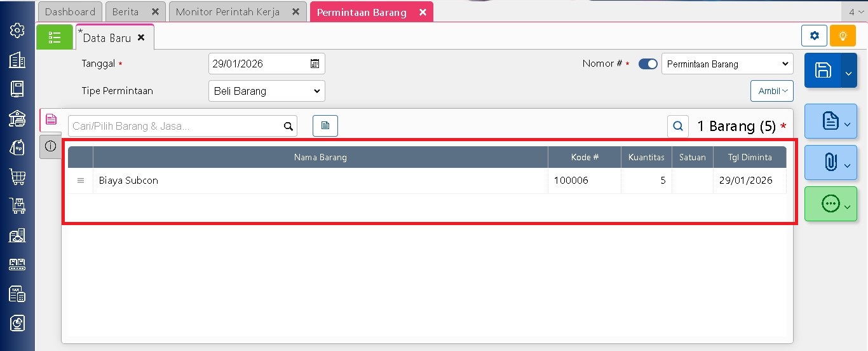Switch to the Monitor Perintah Kerja tab
The height and width of the screenshot is (351, 868).
click(227, 12)
